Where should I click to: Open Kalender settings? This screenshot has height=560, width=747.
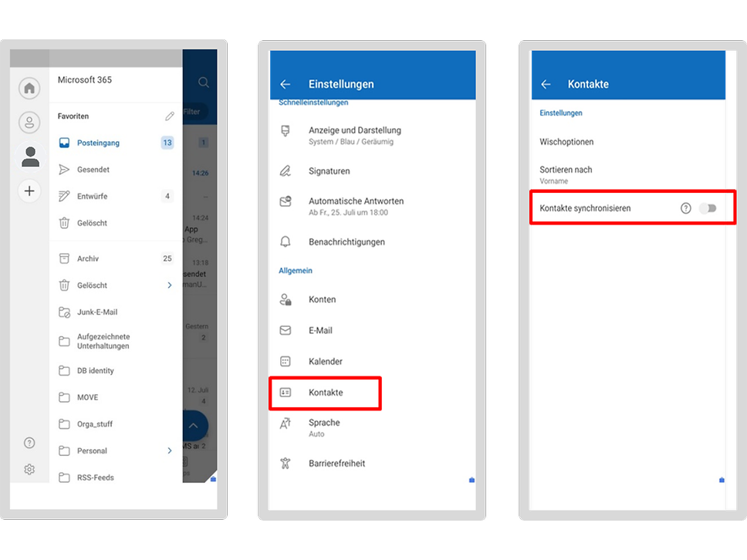pos(373,362)
